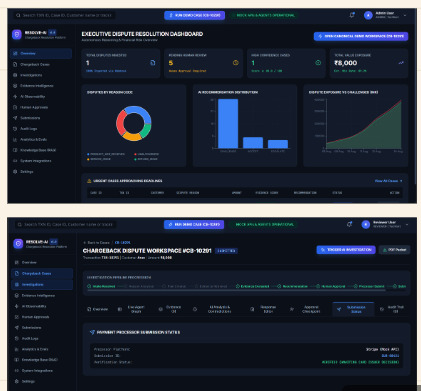Click the notification bell in Chargeback Workspace header
This screenshot has height=391, width=421.
pyautogui.click(x=349, y=224)
